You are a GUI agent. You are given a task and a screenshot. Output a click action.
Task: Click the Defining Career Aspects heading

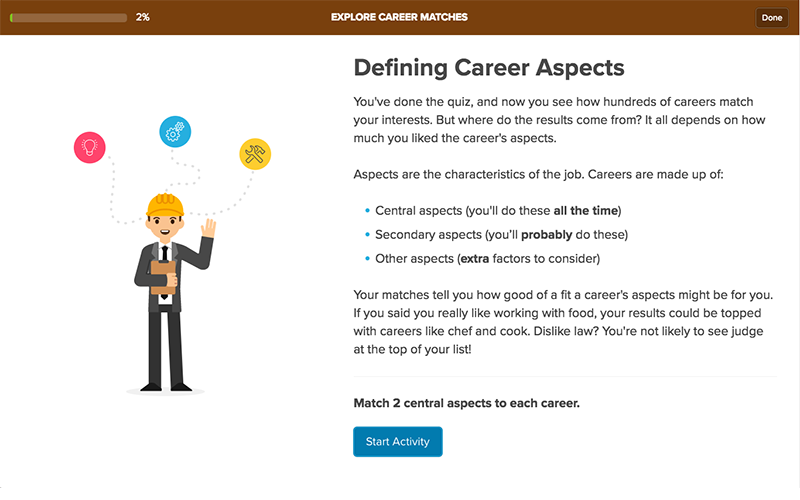(489, 68)
